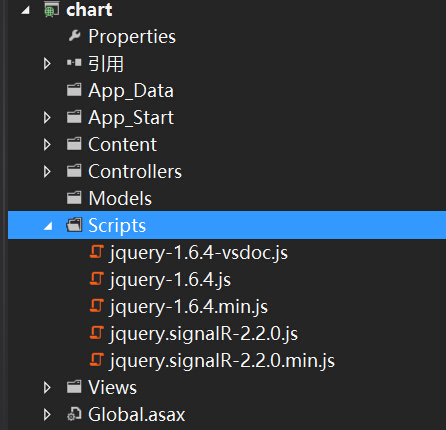
Task: Collapse the Scripts folder
Action: point(48,227)
